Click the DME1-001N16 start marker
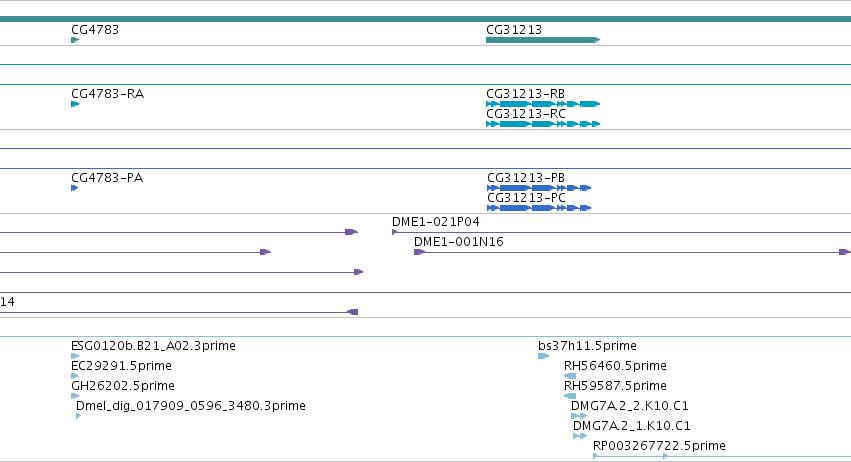The height and width of the screenshot is (462, 851). [x=419, y=252]
